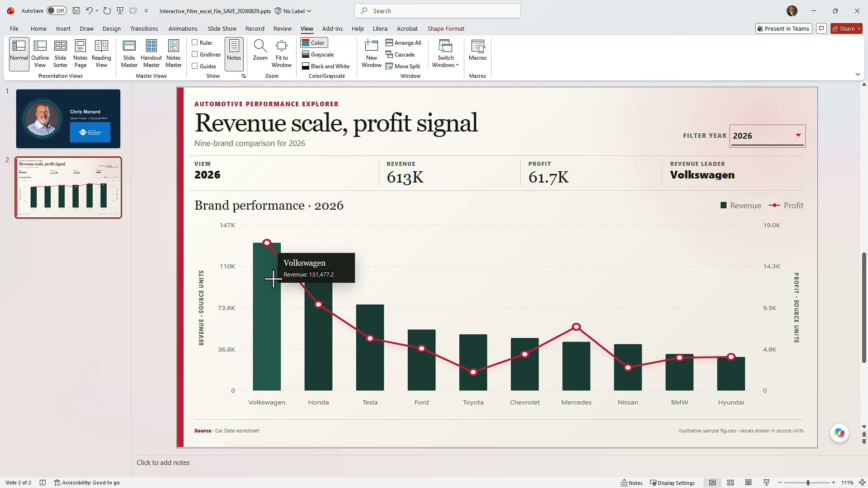Customize Quick Access Toolbar dropdown
The width and height of the screenshot is (868, 488).
(146, 10)
